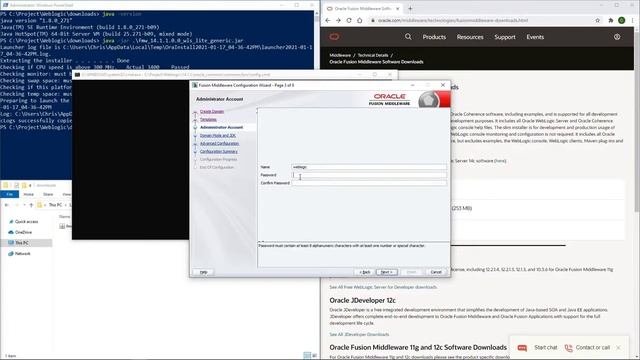Open the Home tab in File Explorer
The width and height of the screenshot is (640, 360).
29,194
